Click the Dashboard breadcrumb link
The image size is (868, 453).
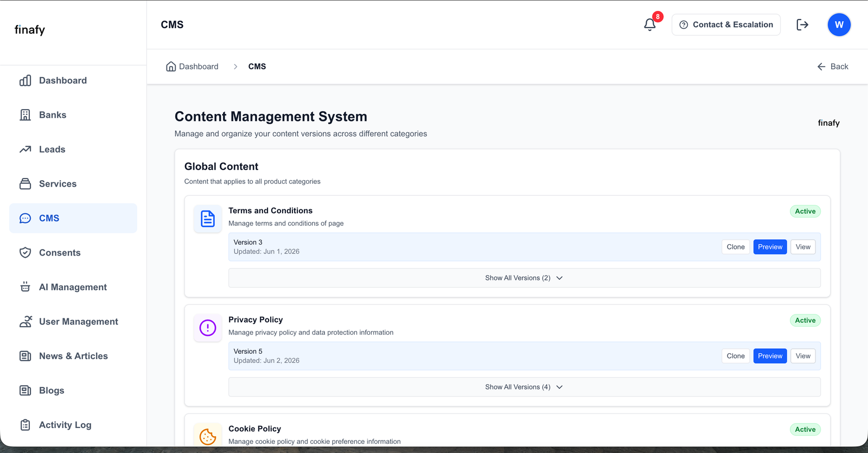(199, 66)
